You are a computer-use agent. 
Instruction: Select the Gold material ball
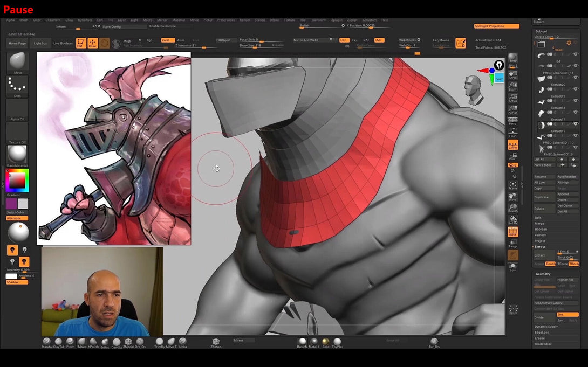pyautogui.click(x=325, y=342)
